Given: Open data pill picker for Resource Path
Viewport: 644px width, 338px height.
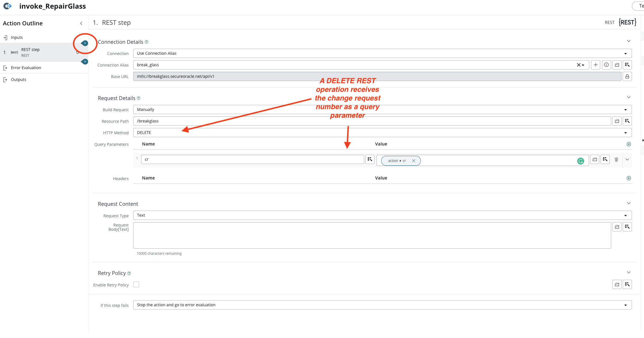Looking at the screenshot, I should [x=627, y=121].
